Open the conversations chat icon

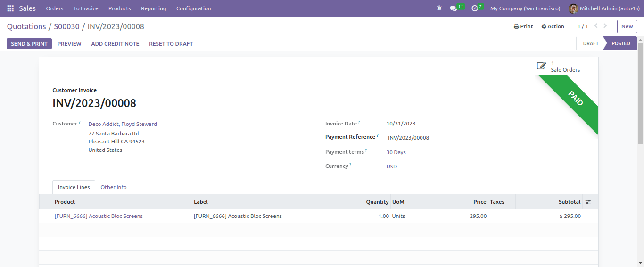click(454, 8)
